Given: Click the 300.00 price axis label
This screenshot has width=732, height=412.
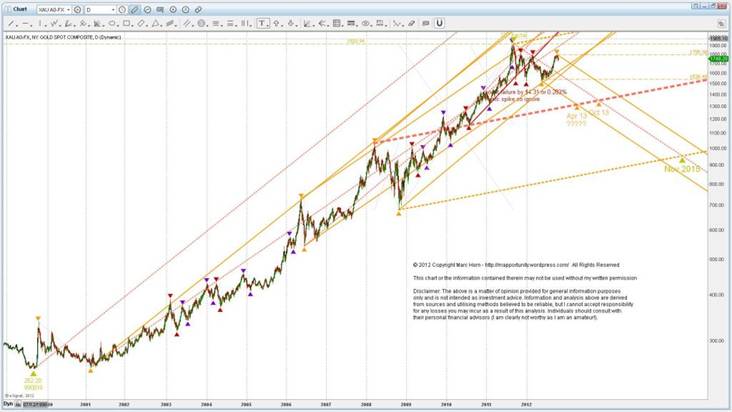Looking at the screenshot, I should 719,341.
